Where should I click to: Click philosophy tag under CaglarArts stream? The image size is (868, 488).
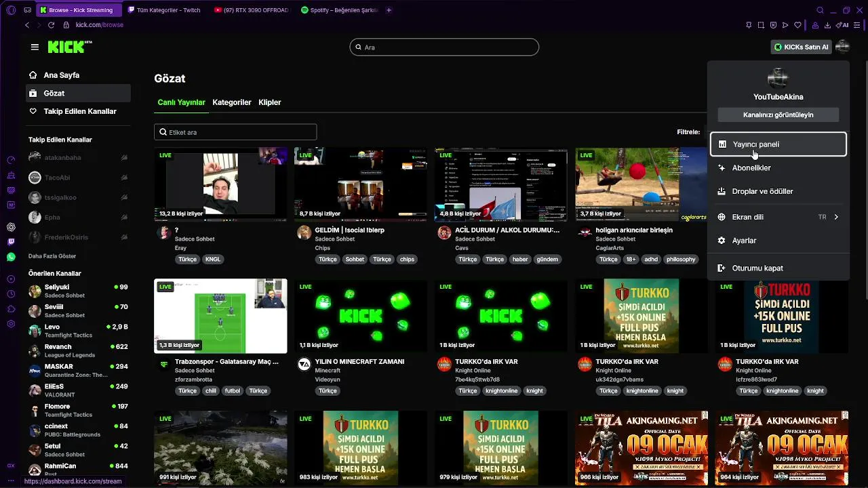(681, 260)
